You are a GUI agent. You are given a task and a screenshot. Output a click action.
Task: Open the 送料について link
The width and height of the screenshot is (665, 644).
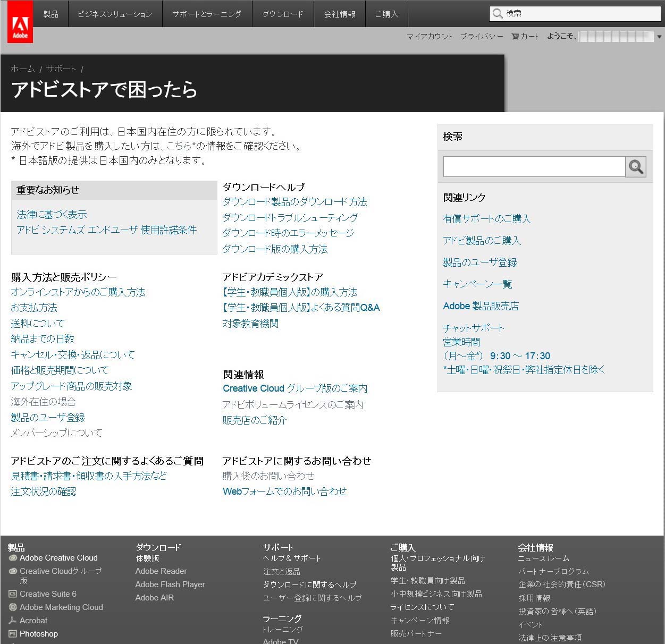click(38, 323)
